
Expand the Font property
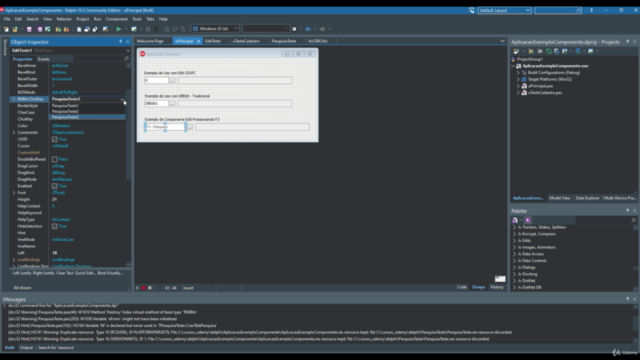[14, 193]
